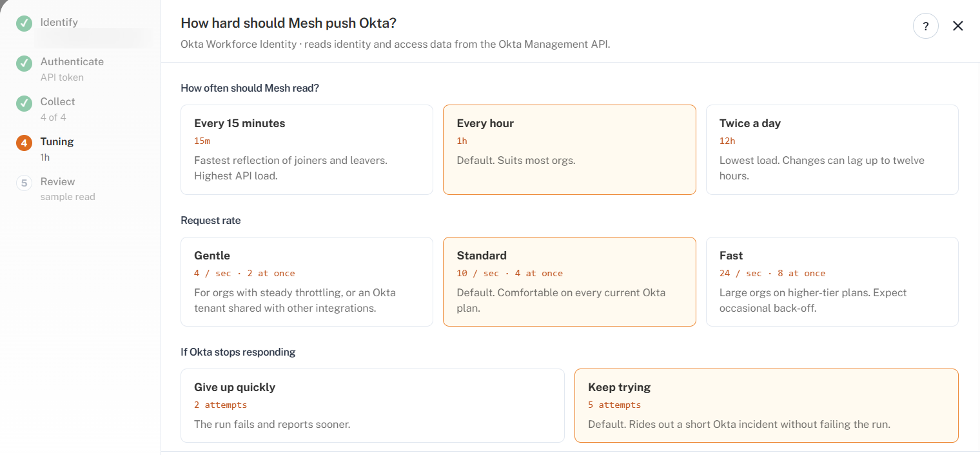Viewport: 980px width, 455px height.
Task: Select the Keep trying retry option
Action: pyautogui.click(x=767, y=405)
